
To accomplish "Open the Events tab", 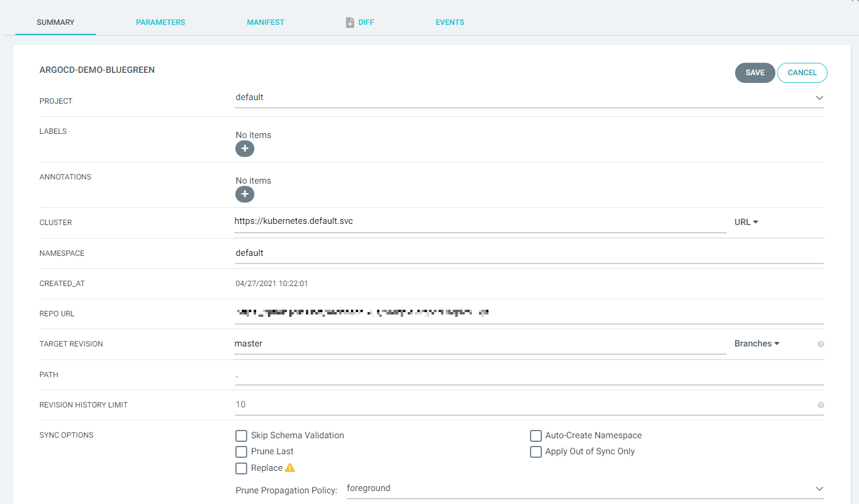I will (450, 23).
